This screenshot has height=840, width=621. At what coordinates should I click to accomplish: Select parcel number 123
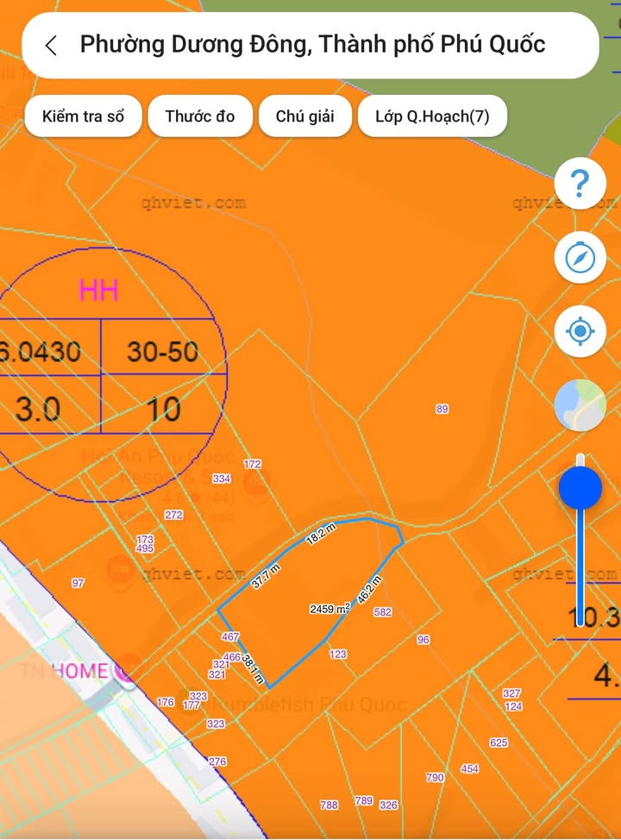tap(338, 654)
